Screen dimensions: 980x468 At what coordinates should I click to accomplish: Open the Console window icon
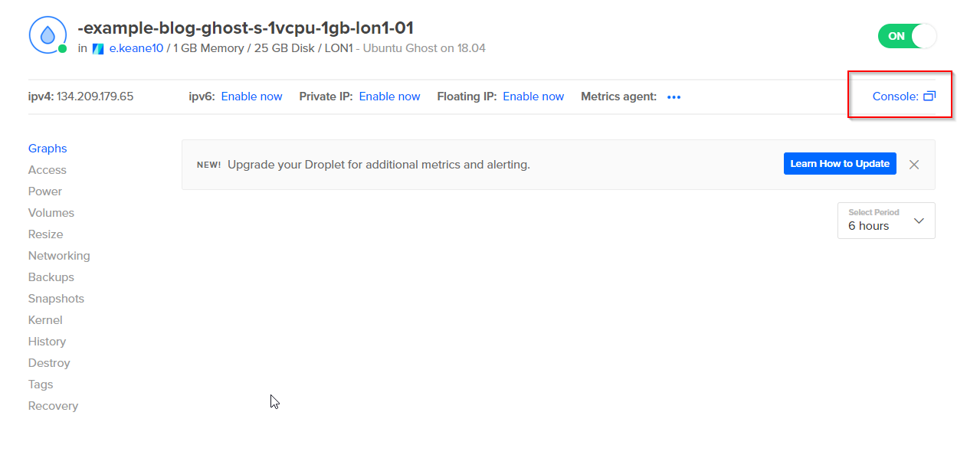pos(929,97)
